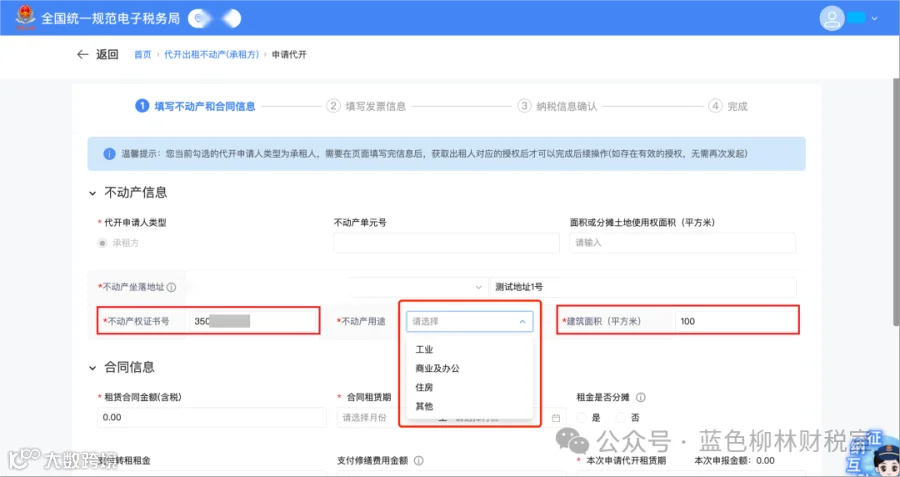Click the 租赁合同金额(含税) field showing 0.00
This screenshot has width=900, height=477.
click(212, 417)
